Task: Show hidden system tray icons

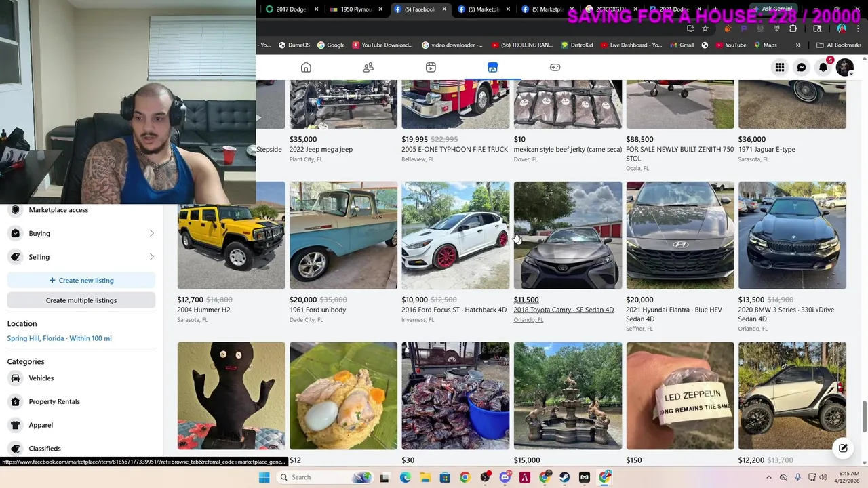Action: tap(768, 477)
